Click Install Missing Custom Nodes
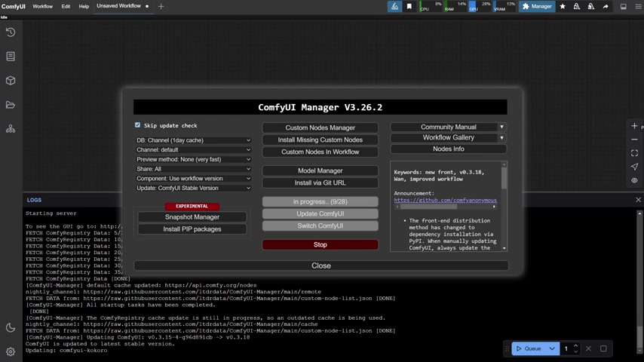This screenshot has height=362, width=644. 320,140
